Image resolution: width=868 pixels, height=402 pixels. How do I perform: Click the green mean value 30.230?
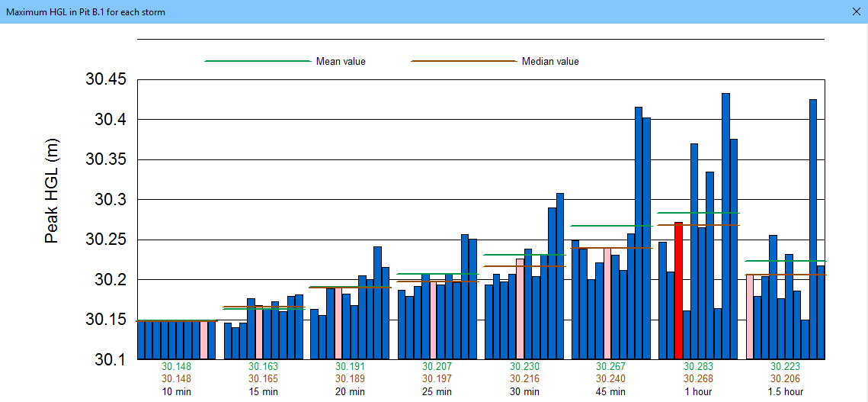pyautogui.click(x=524, y=366)
